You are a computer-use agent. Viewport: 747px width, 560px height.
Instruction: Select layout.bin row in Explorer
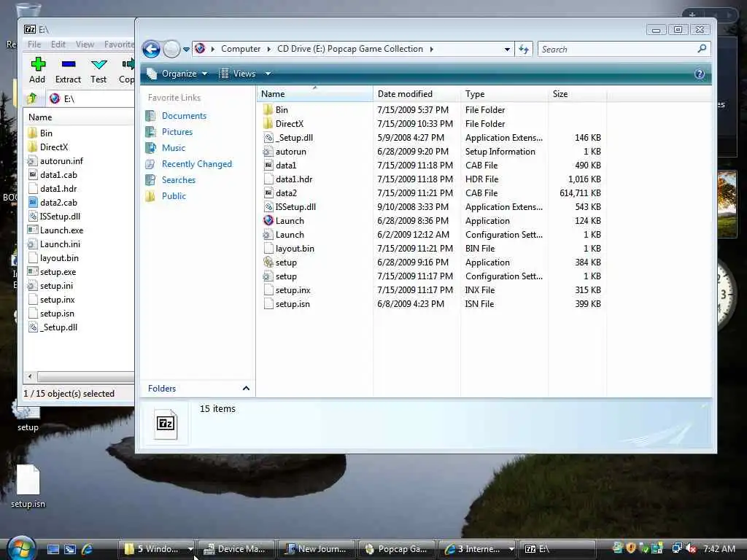tap(432, 249)
